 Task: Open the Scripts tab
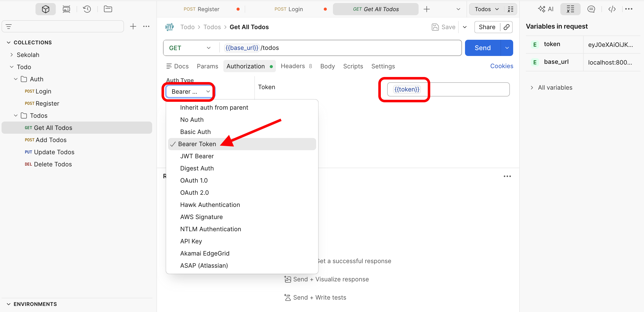[353, 66]
